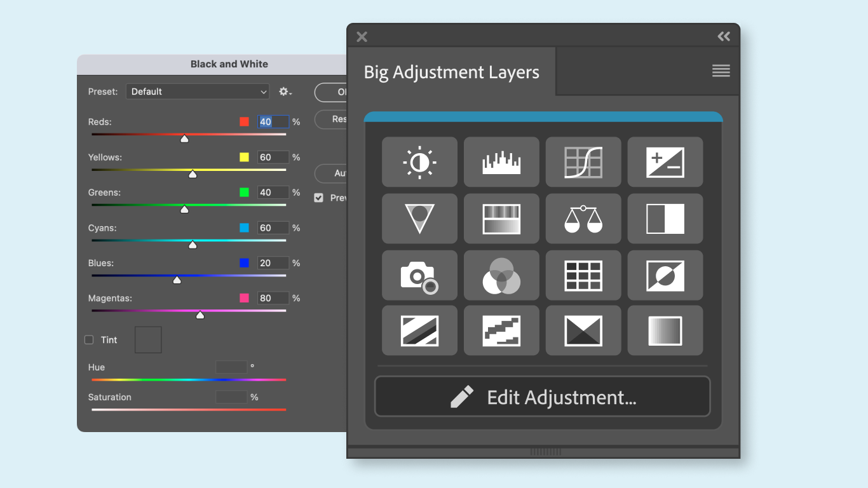This screenshot has width=868, height=488.
Task: Select the Curves adjustment icon
Action: 583,162
